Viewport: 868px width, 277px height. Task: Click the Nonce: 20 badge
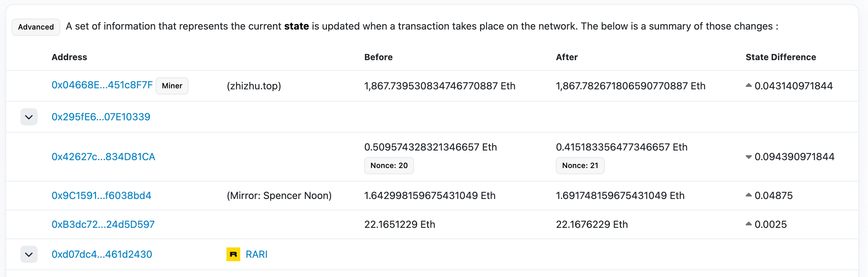(389, 166)
